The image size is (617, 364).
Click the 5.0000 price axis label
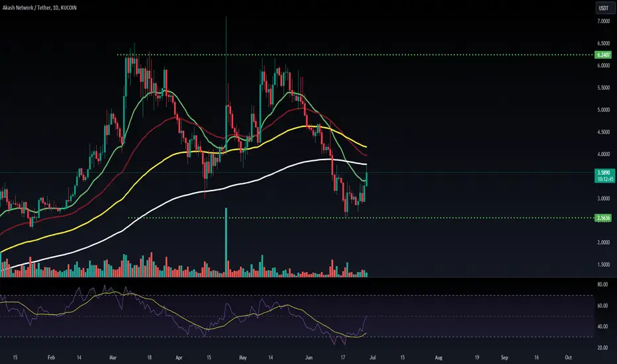coord(603,110)
